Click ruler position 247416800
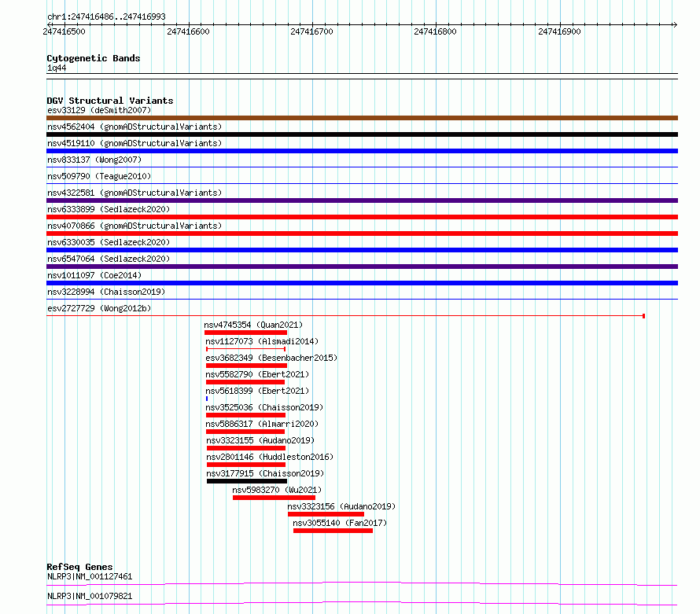Screen dimensions: 700x614 coord(435,31)
